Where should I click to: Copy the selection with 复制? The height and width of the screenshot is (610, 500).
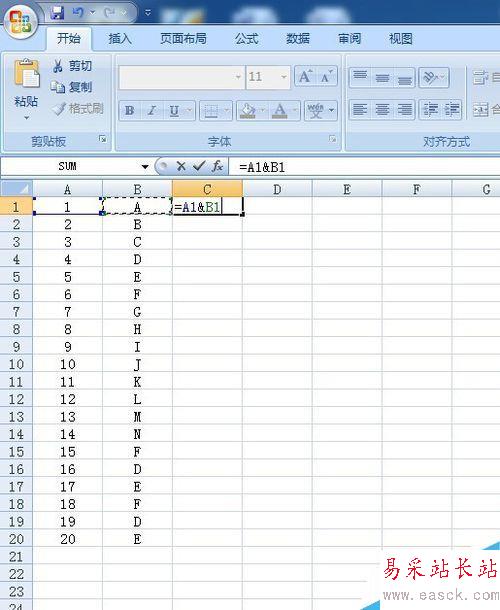pyautogui.click(x=72, y=87)
